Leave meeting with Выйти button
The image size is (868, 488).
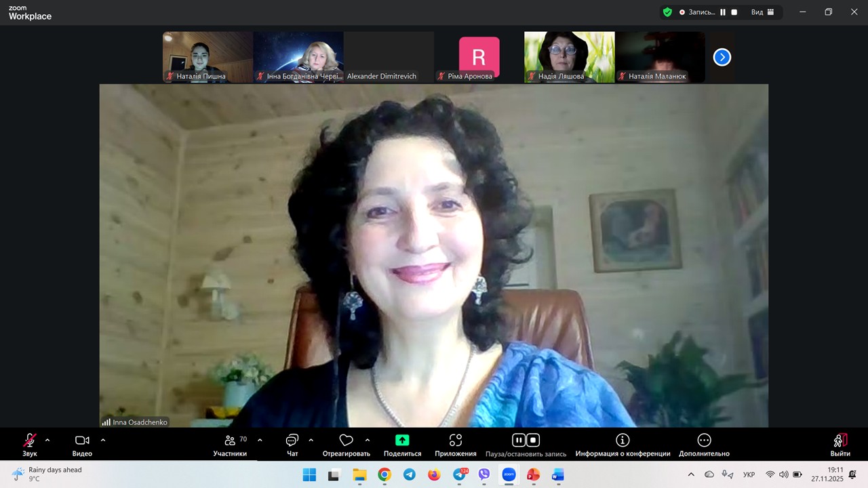(x=840, y=445)
